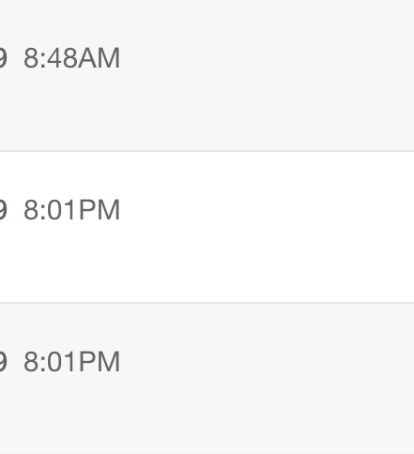Click the 8:01PM timestamp in the bottom gray row
414x454 pixels.
(72, 362)
